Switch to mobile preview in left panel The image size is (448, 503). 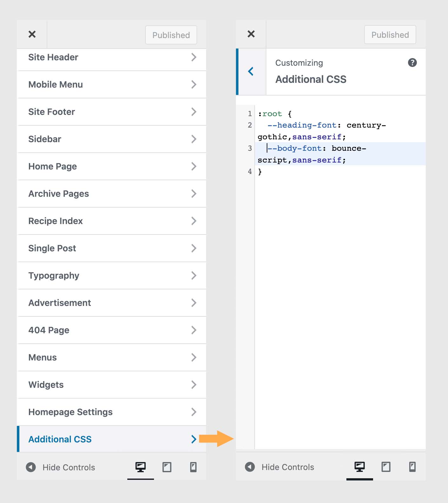click(193, 467)
